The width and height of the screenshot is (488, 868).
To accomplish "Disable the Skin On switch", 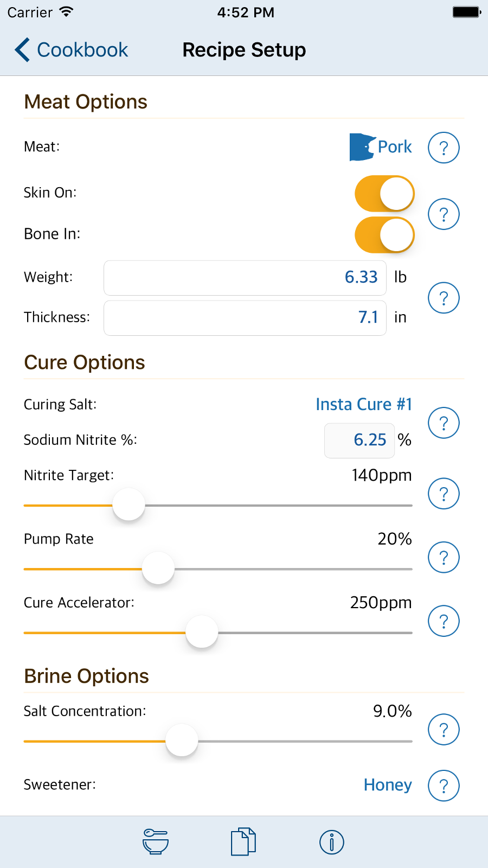I will (384, 194).
